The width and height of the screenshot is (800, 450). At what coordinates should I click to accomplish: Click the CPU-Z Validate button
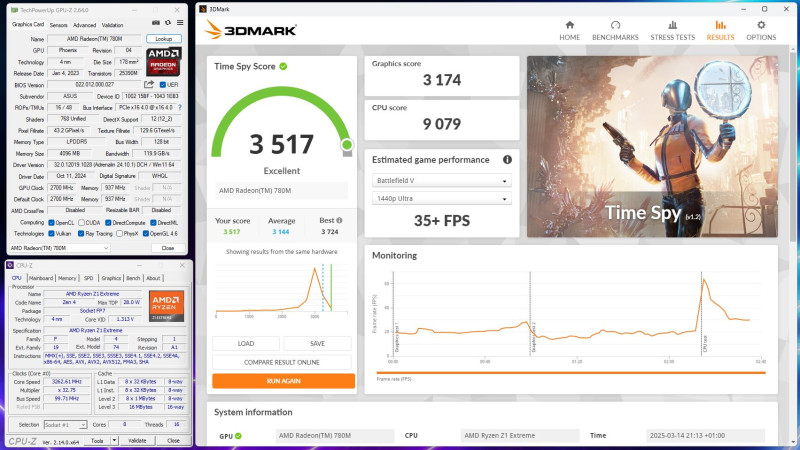click(137, 440)
